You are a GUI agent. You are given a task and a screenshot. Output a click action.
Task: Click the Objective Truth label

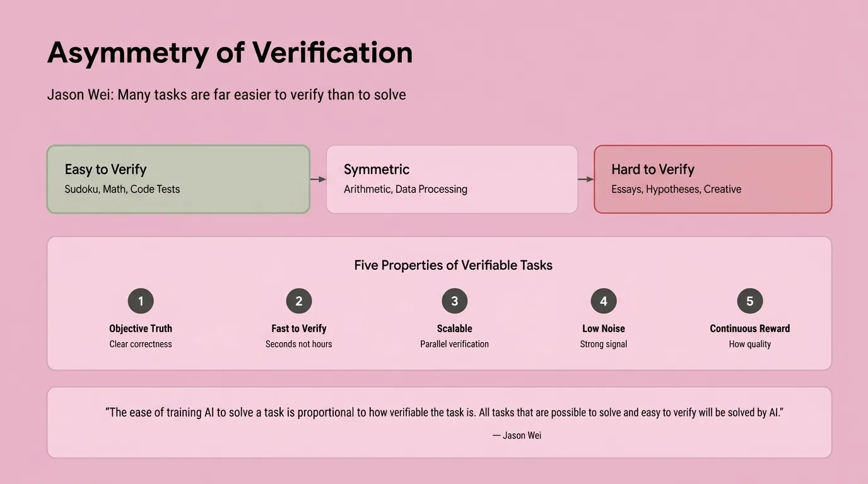(141, 328)
